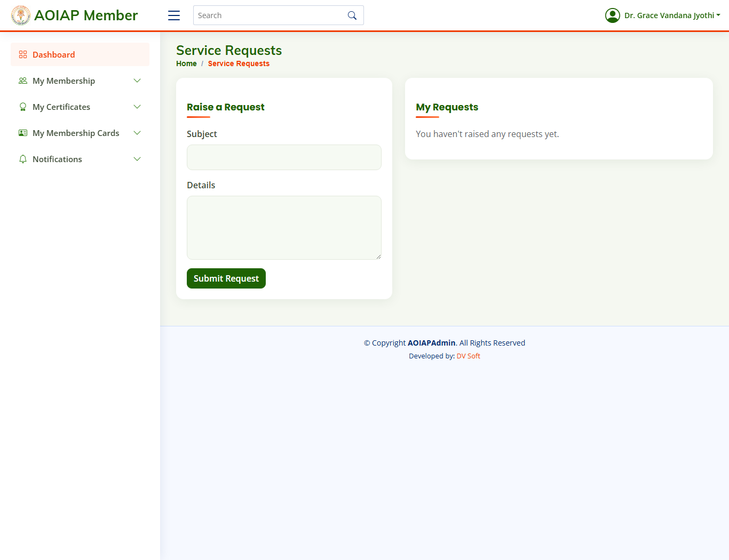Click the AOIAPAdmin copyright link

(x=431, y=343)
